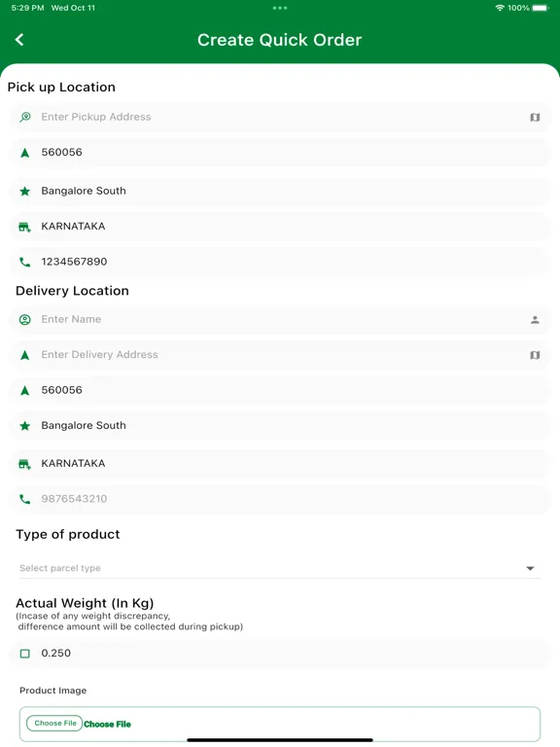Focus the Enter Delivery Address field

(x=280, y=355)
